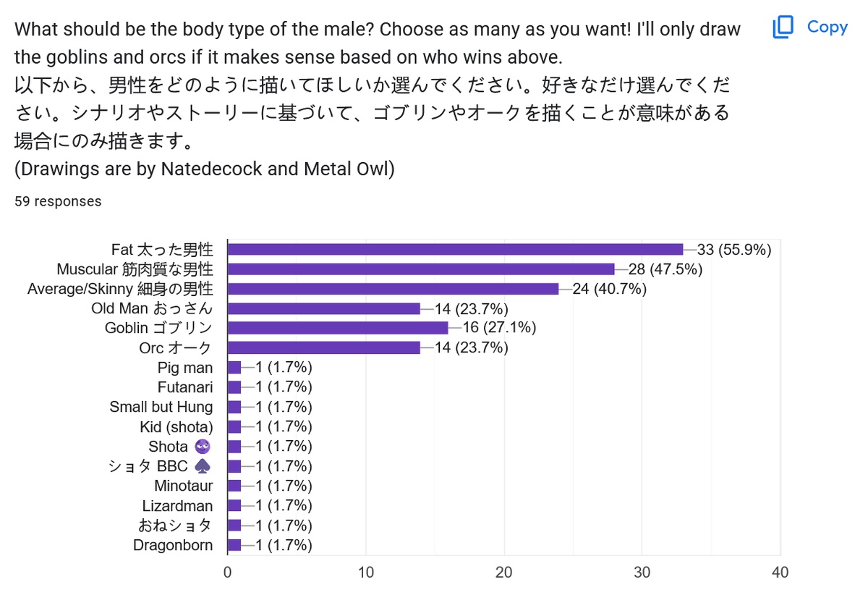Click the 16 (27.1%) value label

coord(499,328)
